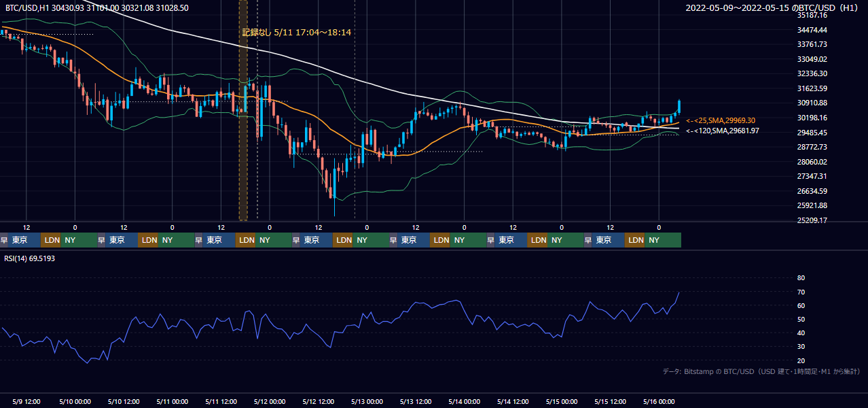Click price axis value 33049.02

click(x=812, y=59)
